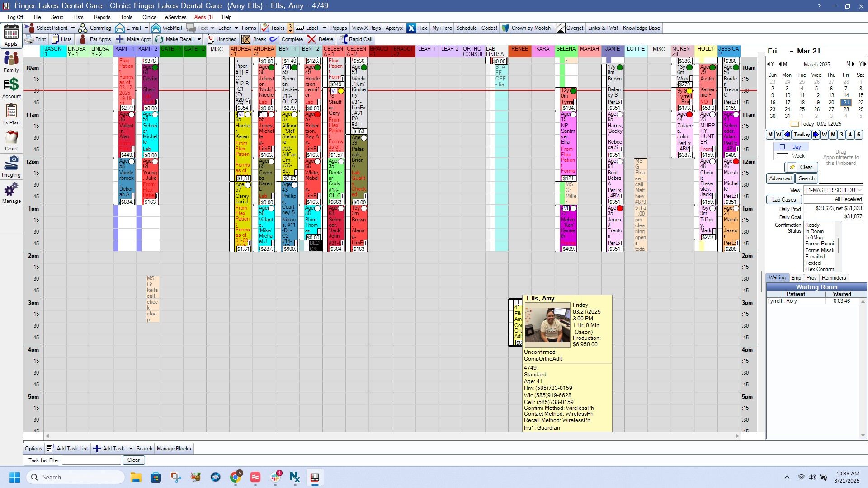Open the eServices menu
Image resolution: width=868 pixels, height=488 pixels.
click(175, 17)
